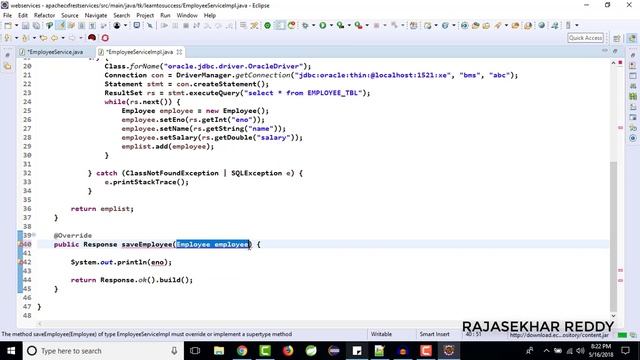The width and height of the screenshot is (640, 360).
Task: Switch to EmployeeServiceImpl.java tab
Action: click(139, 52)
